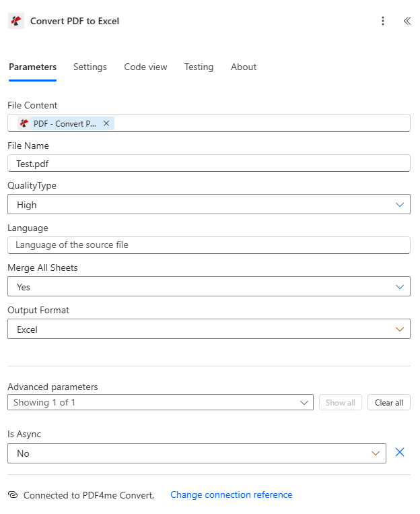Click Change connection reference link
Viewport: 420px width, 514px height.
point(231,495)
